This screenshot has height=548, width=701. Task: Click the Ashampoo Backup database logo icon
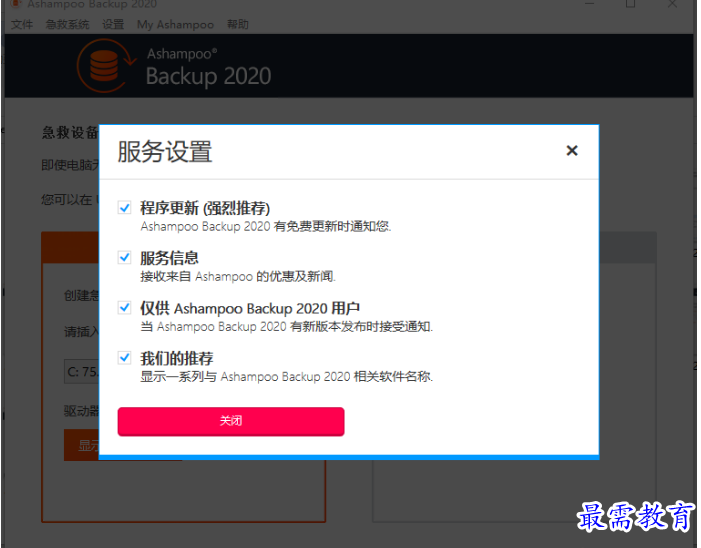click(106, 66)
